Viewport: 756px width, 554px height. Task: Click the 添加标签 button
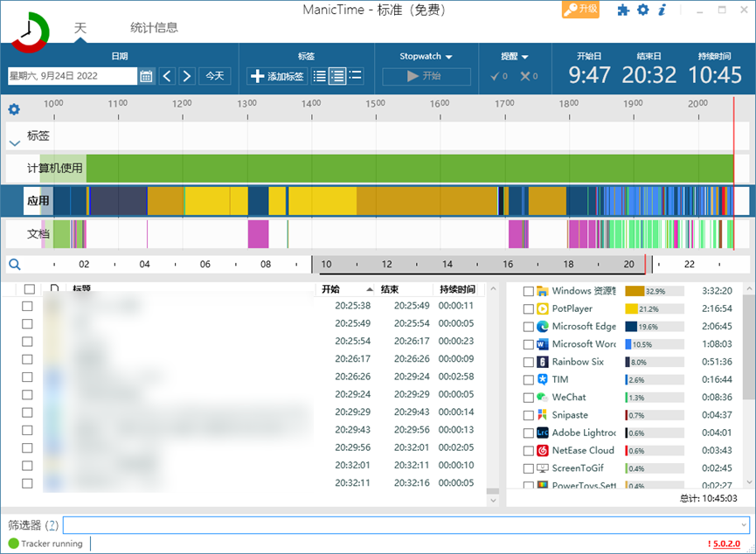point(277,76)
